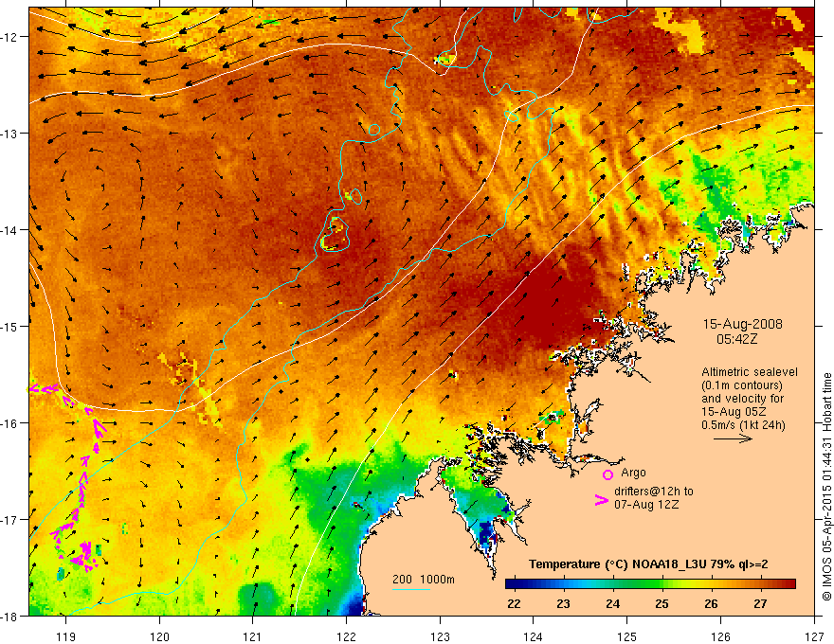Click the latitude axis label -13

(x=10, y=134)
